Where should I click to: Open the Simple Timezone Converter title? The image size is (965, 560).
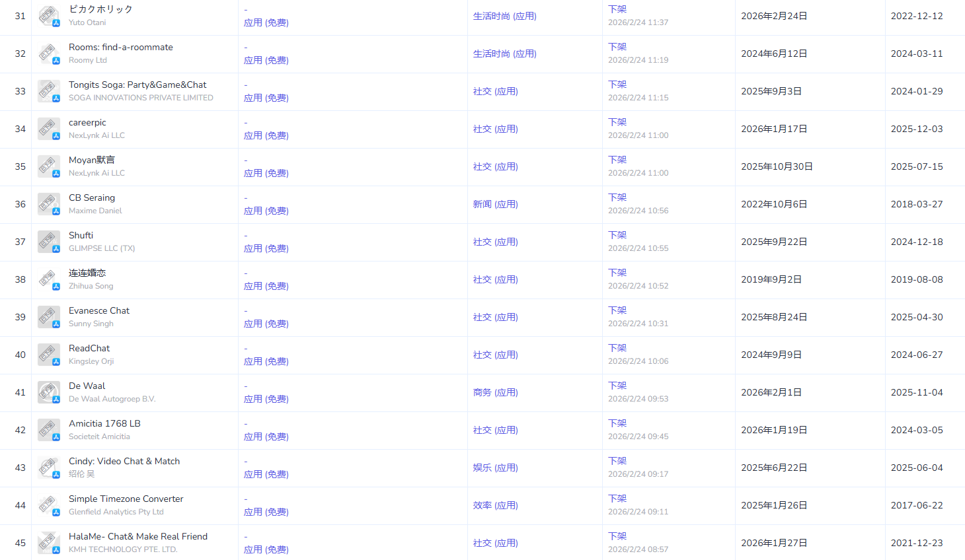coord(126,499)
